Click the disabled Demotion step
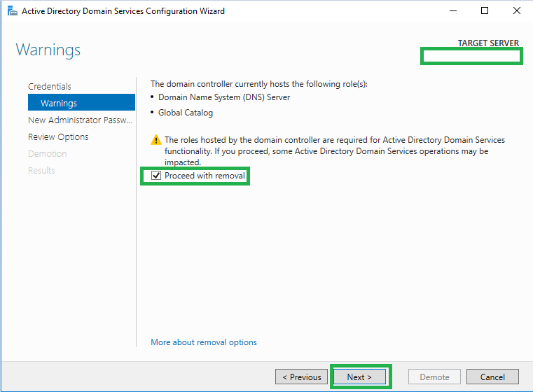The width and height of the screenshot is (533, 392). pos(47,153)
